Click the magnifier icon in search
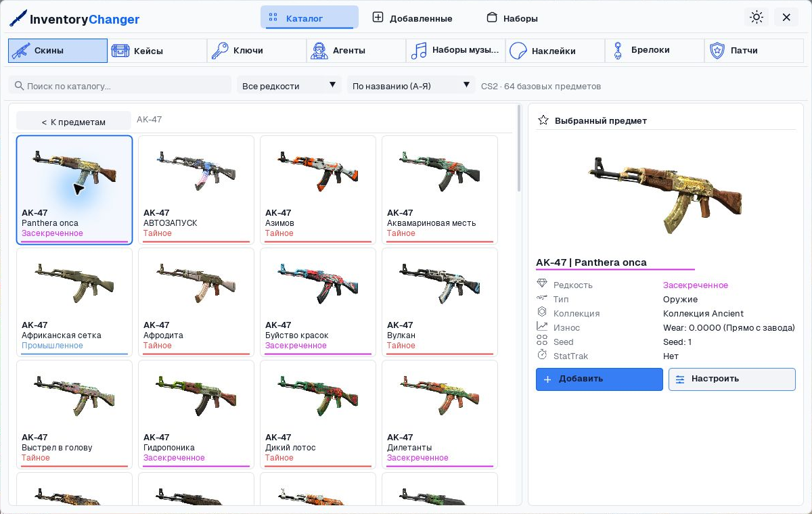The width and height of the screenshot is (812, 514). coord(20,86)
